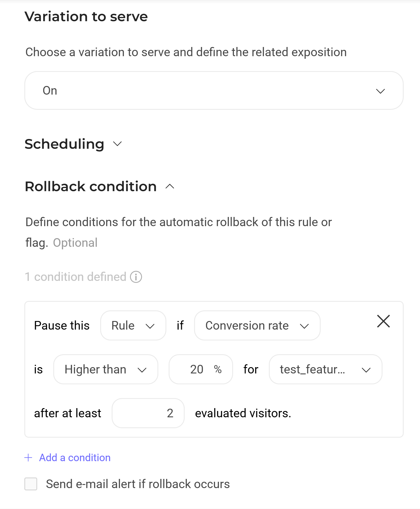Click the chevron arrow in variation dropdown

pos(380,91)
